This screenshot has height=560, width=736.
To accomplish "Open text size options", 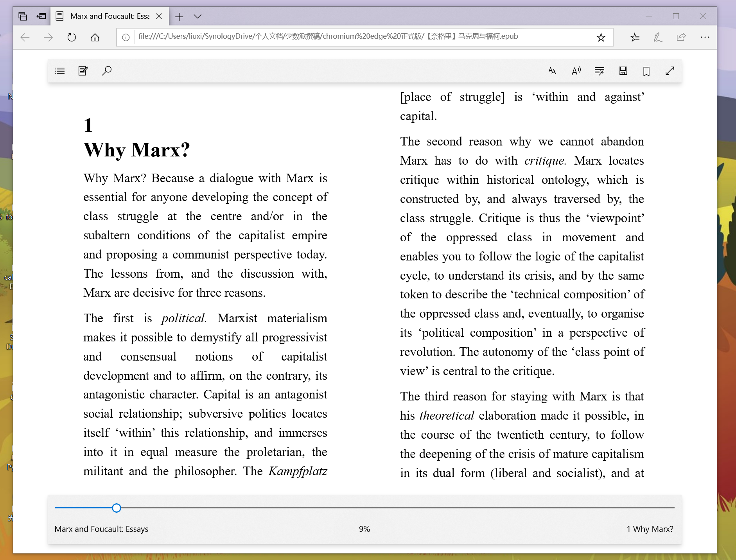I will (x=552, y=71).
